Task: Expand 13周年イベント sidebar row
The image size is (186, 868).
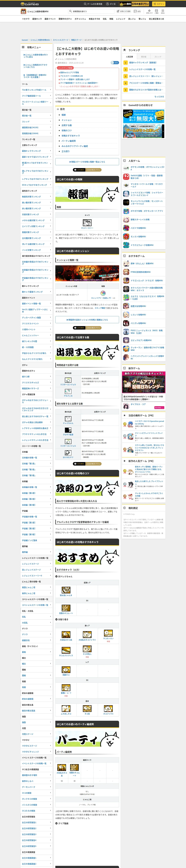Action: coord(37,329)
